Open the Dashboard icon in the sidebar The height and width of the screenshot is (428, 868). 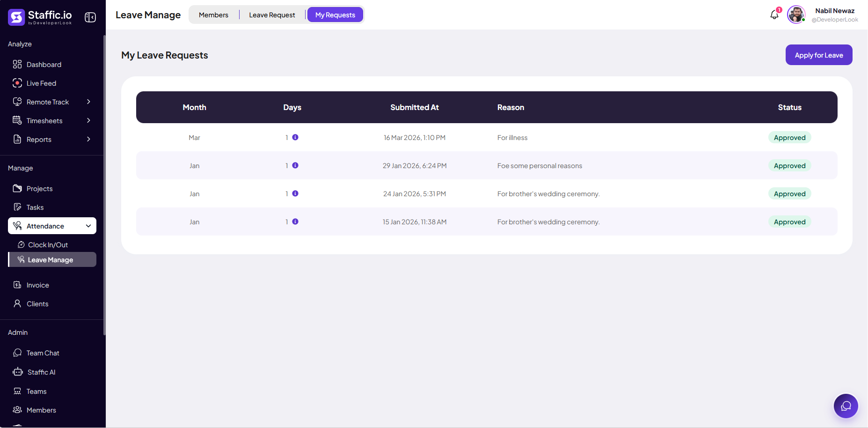tap(17, 64)
